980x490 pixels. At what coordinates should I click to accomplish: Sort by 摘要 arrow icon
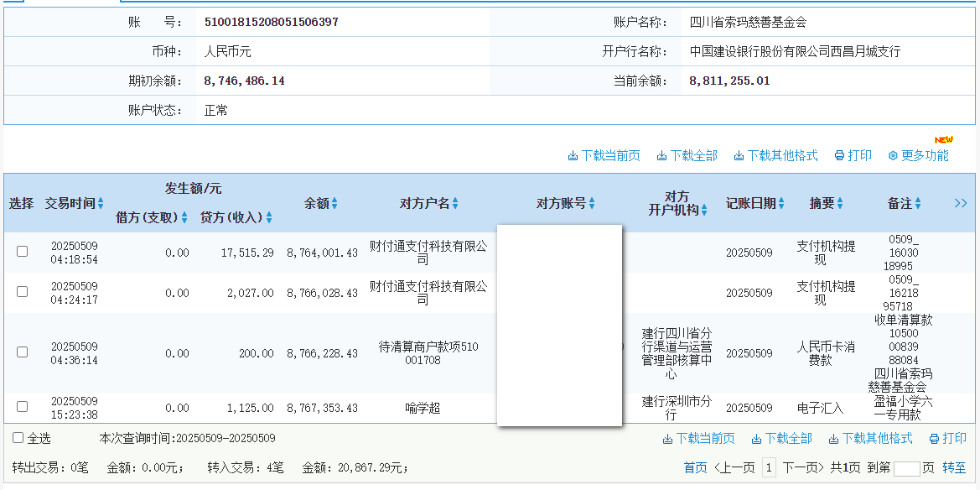click(840, 203)
